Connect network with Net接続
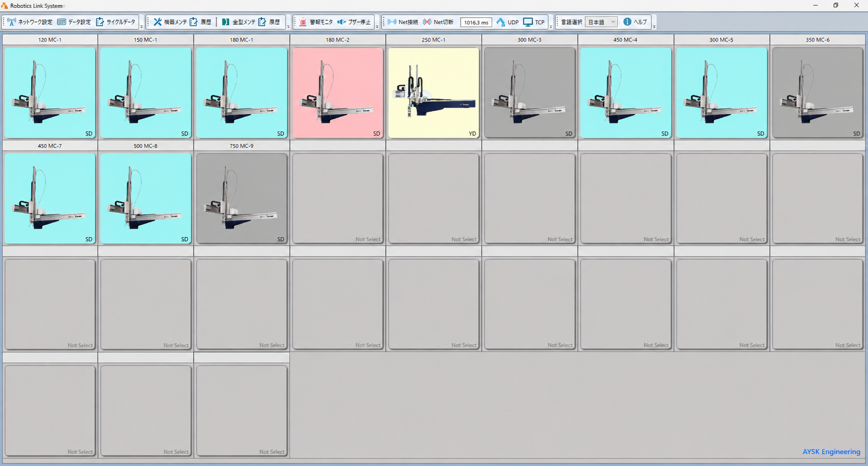 pyautogui.click(x=403, y=22)
